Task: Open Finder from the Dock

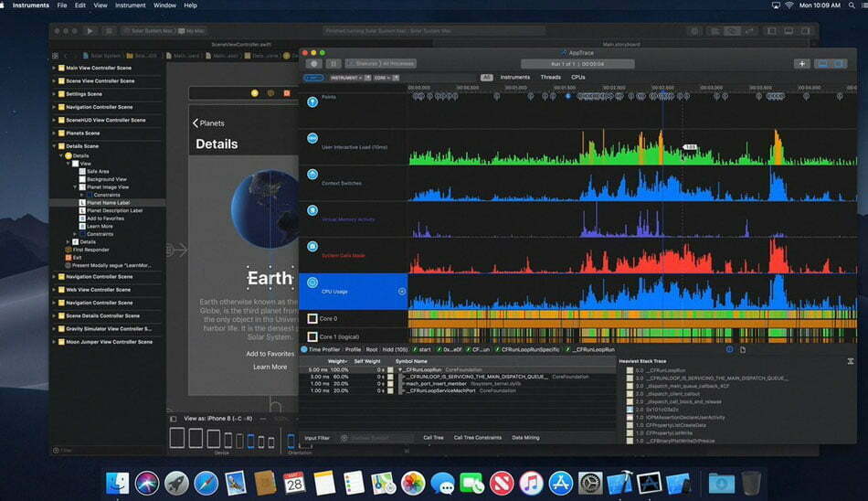Action: tap(117, 484)
